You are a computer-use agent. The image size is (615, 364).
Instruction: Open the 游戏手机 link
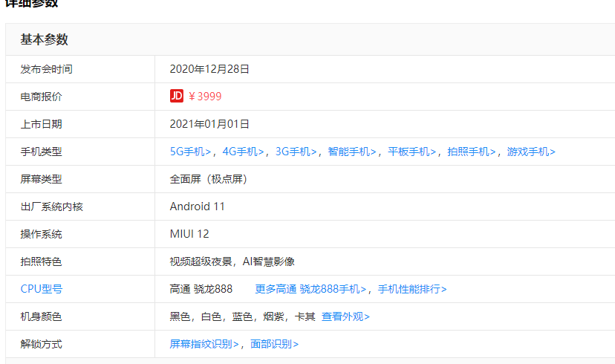click(x=532, y=152)
